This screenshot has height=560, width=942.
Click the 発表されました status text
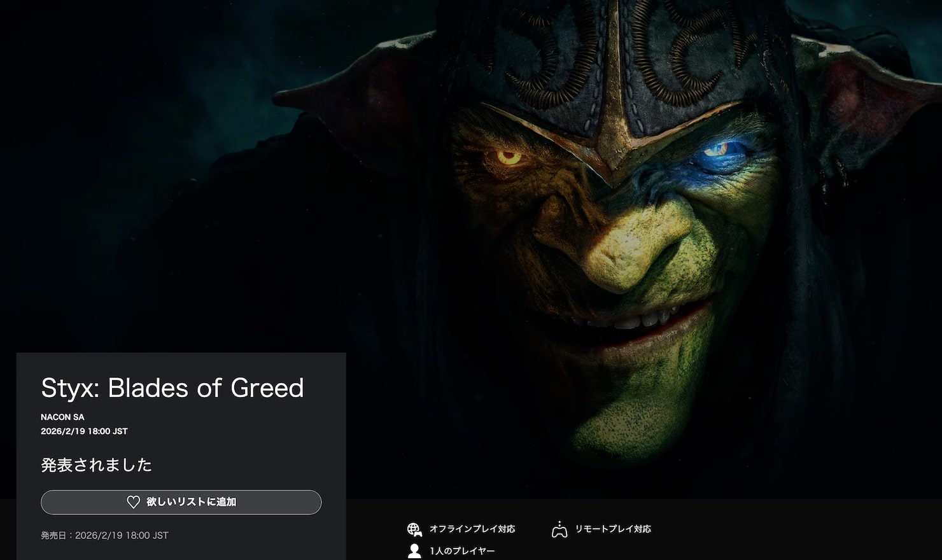click(x=97, y=465)
